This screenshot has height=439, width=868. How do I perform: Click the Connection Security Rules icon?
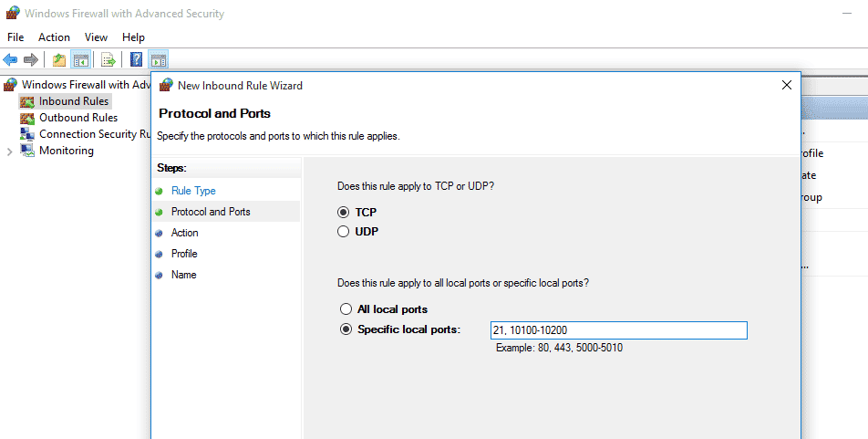coord(27,134)
